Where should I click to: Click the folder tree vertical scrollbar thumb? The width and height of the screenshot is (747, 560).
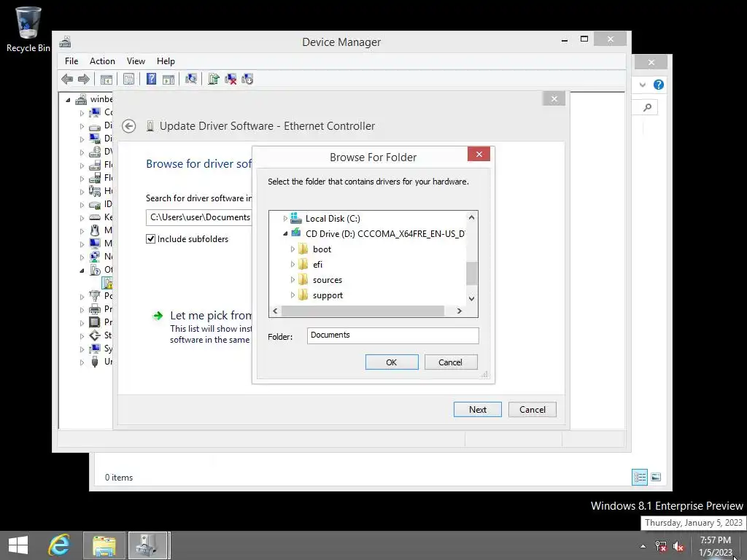[471, 273]
